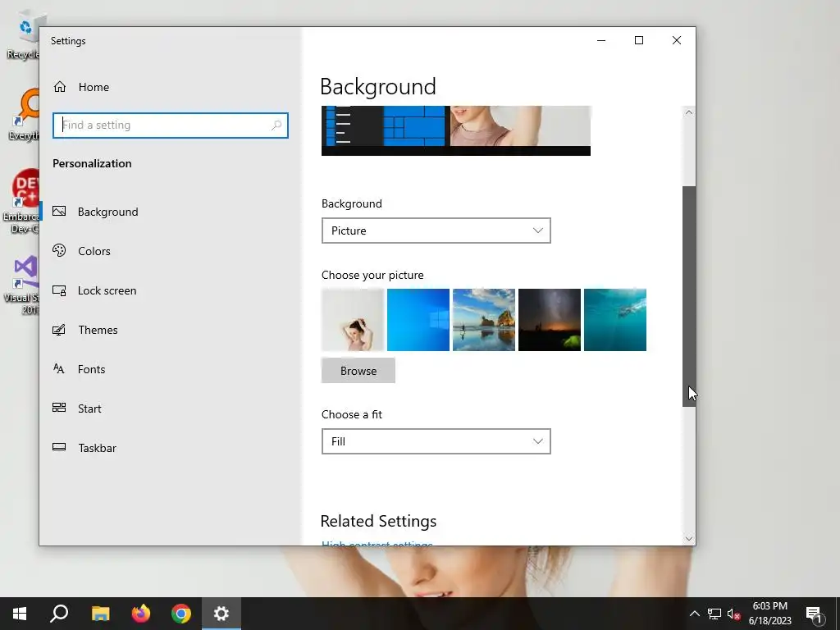The height and width of the screenshot is (630, 840).
Task: Click the Background label in Personalization list
Action: click(107, 212)
